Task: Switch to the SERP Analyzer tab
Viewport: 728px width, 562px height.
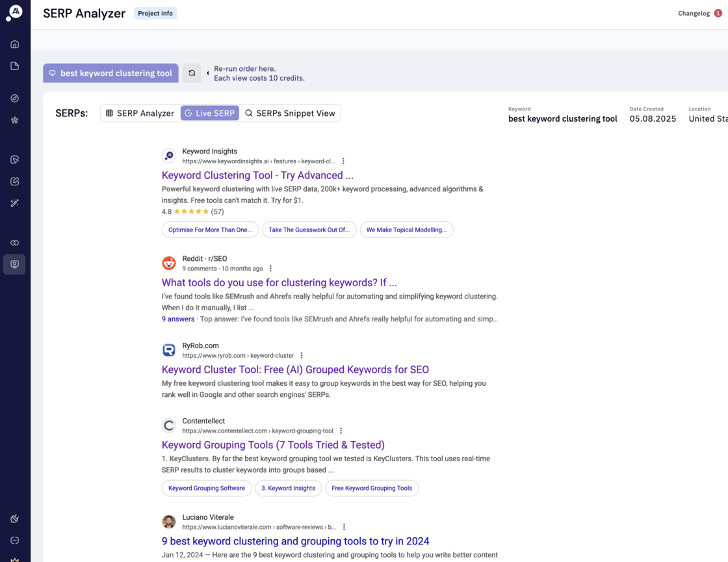Action: pos(140,113)
